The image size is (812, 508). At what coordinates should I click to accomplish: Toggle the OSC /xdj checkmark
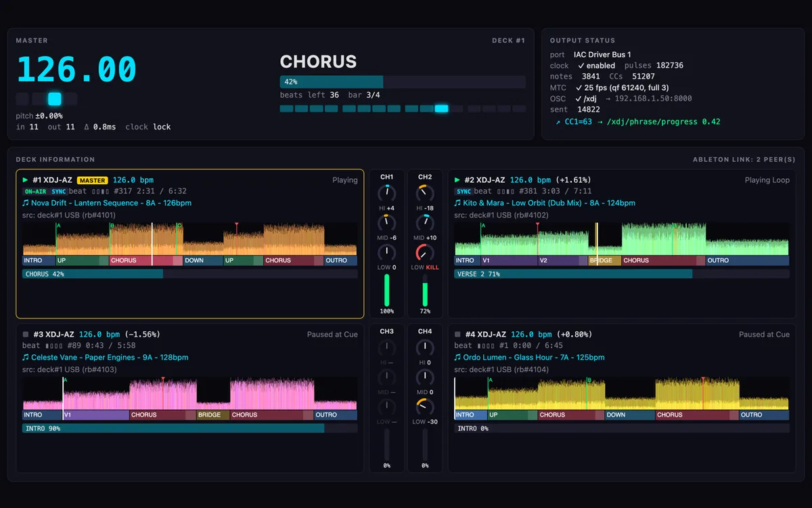tap(579, 99)
